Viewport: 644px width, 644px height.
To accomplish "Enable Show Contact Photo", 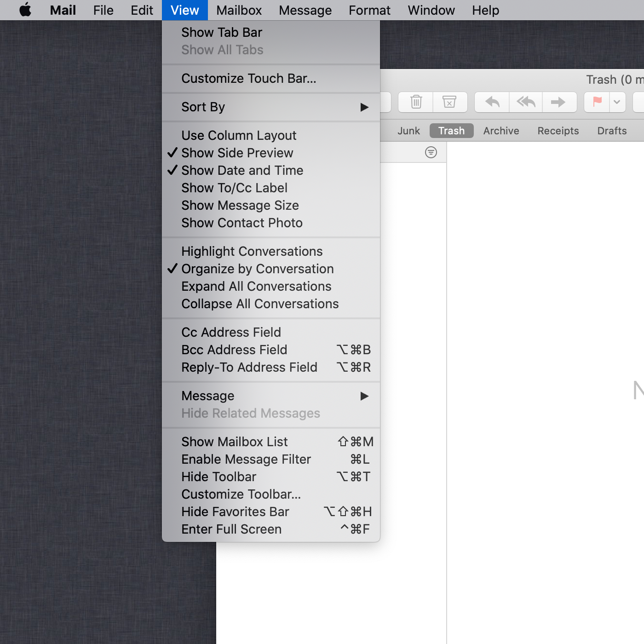I will (271, 223).
